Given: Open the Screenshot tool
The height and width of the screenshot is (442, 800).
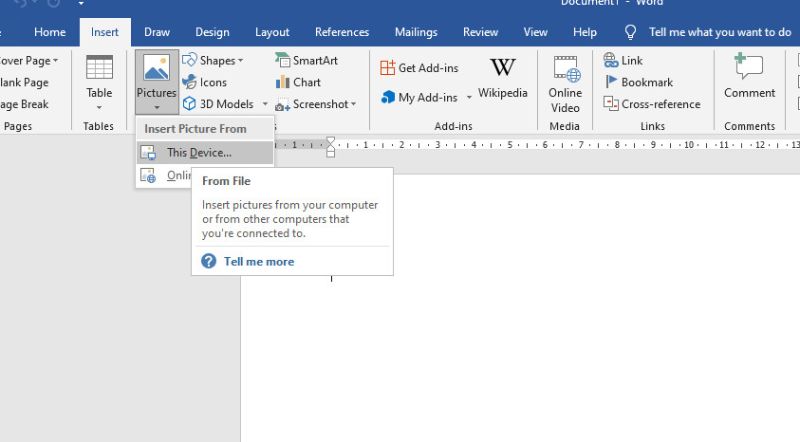Looking at the screenshot, I should click(315, 104).
